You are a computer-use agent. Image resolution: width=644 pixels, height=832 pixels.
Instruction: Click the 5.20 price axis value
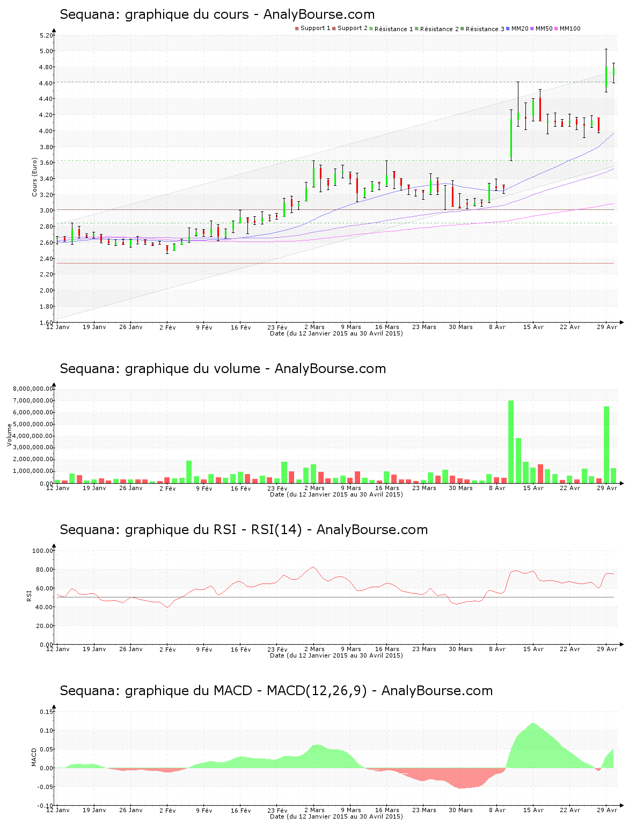tap(46, 35)
